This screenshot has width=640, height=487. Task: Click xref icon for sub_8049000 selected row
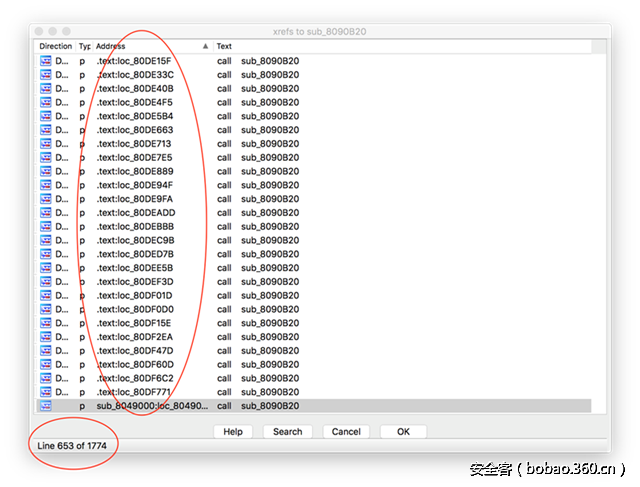[46, 406]
